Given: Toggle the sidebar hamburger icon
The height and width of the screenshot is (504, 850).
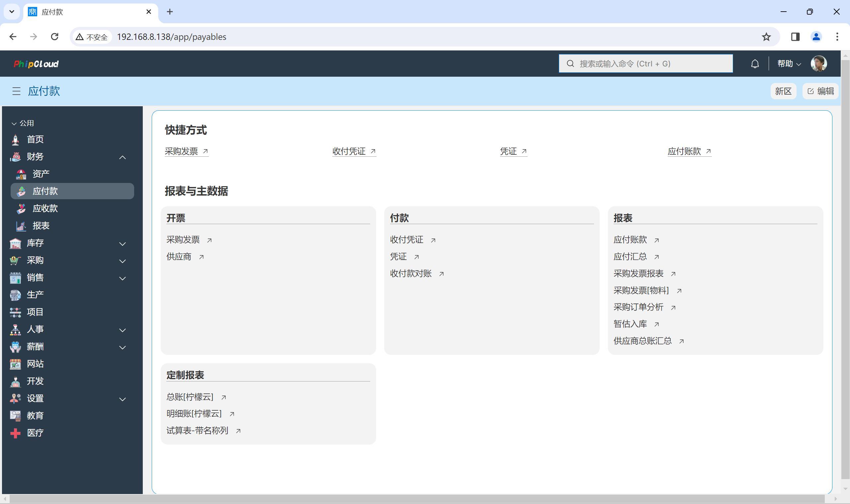Looking at the screenshot, I should coord(16,91).
